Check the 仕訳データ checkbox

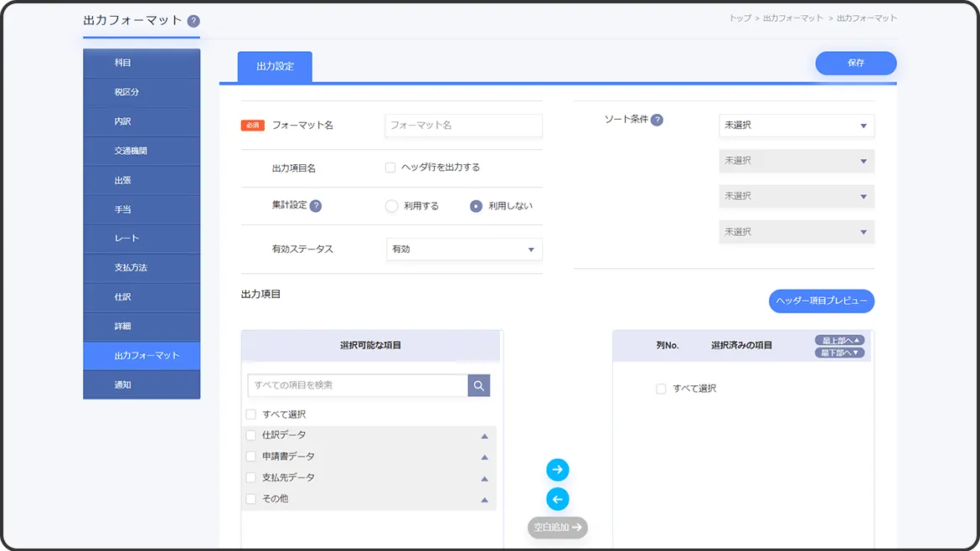[251, 435]
